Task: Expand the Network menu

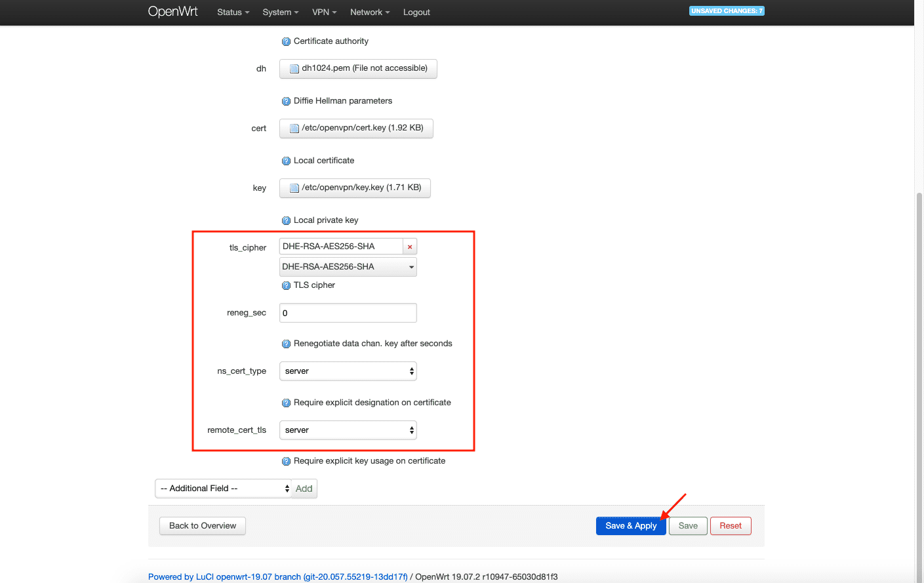Action: pos(369,12)
